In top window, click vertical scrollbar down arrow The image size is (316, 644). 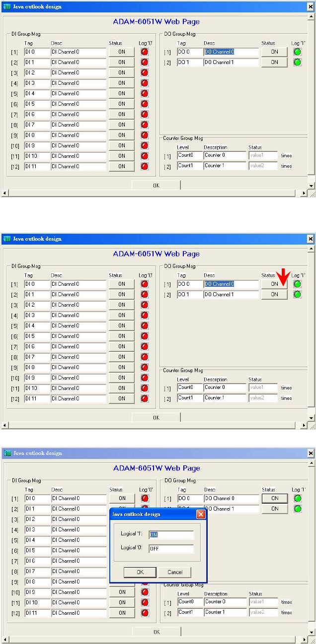tap(312, 185)
